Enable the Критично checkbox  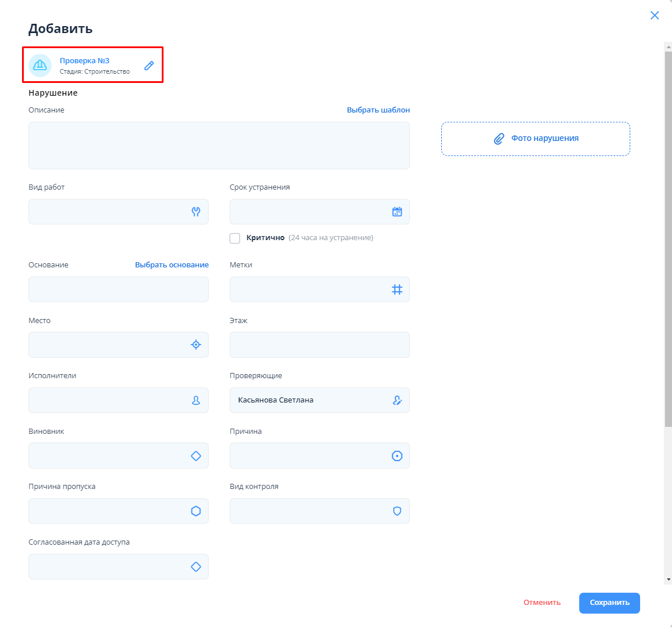tap(235, 238)
